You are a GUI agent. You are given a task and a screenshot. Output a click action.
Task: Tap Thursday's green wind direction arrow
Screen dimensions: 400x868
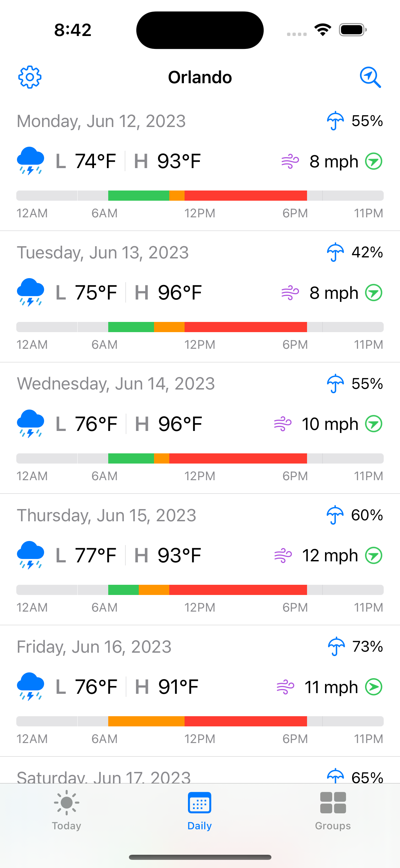tap(374, 556)
